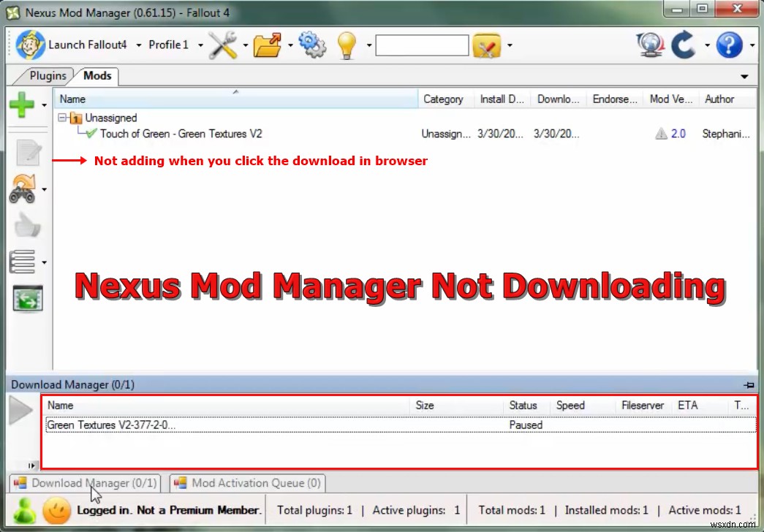Click the green user login icon
Image resolution: width=764 pixels, height=532 pixels.
24,511
